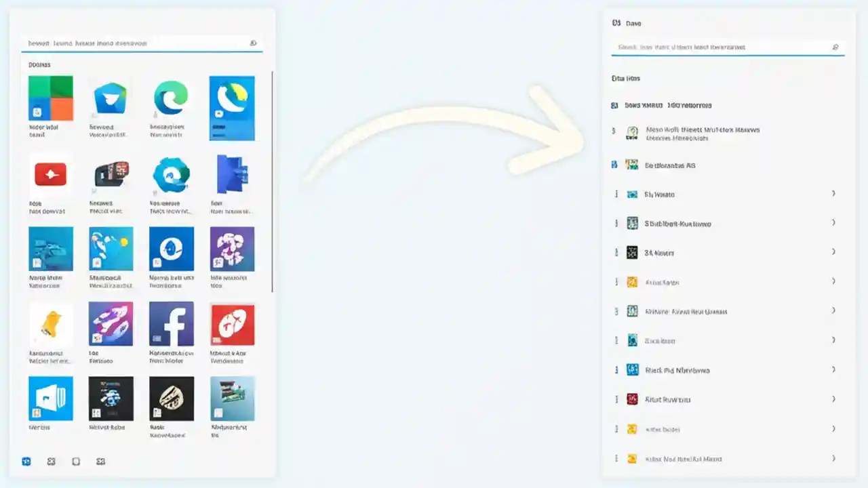Image resolution: width=868 pixels, height=488 pixels.
Task: Click the Dave header label at top right
Action: 633,22
